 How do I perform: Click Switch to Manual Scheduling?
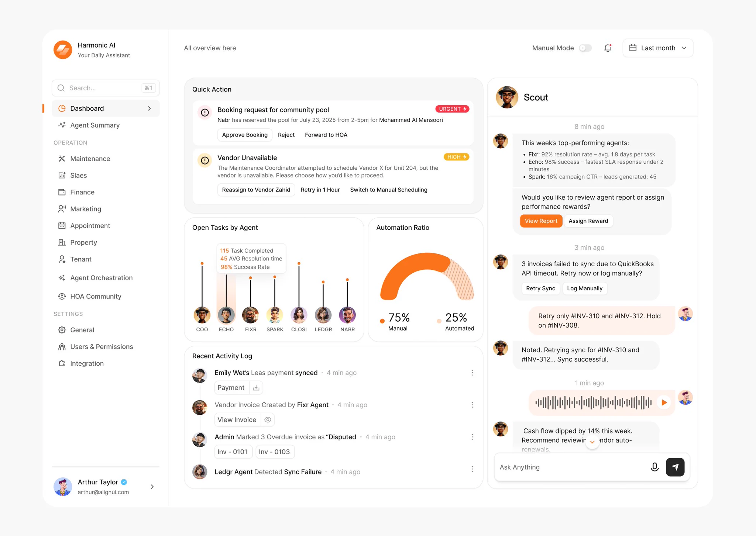point(389,190)
